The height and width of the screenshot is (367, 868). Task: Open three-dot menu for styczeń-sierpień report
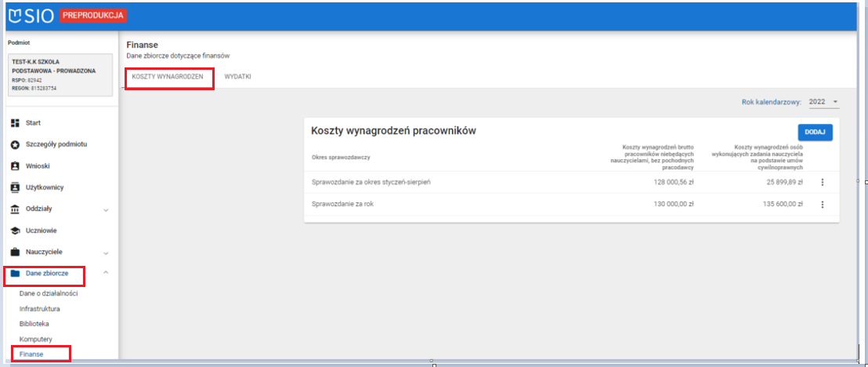click(x=823, y=183)
